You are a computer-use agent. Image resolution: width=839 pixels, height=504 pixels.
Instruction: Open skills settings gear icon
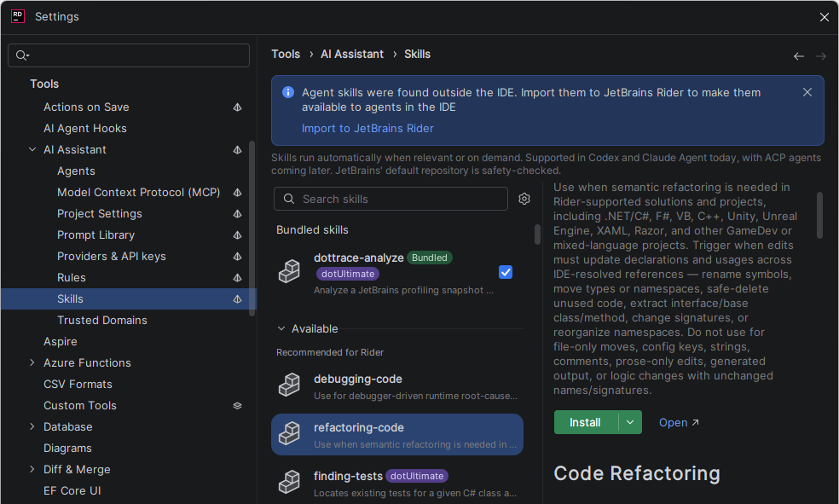click(524, 199)
